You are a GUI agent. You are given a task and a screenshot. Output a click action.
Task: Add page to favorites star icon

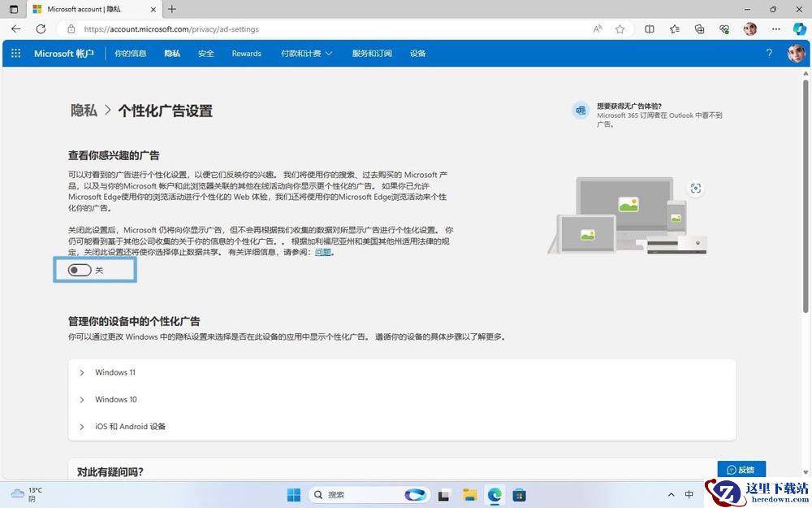tap(620, 29)
